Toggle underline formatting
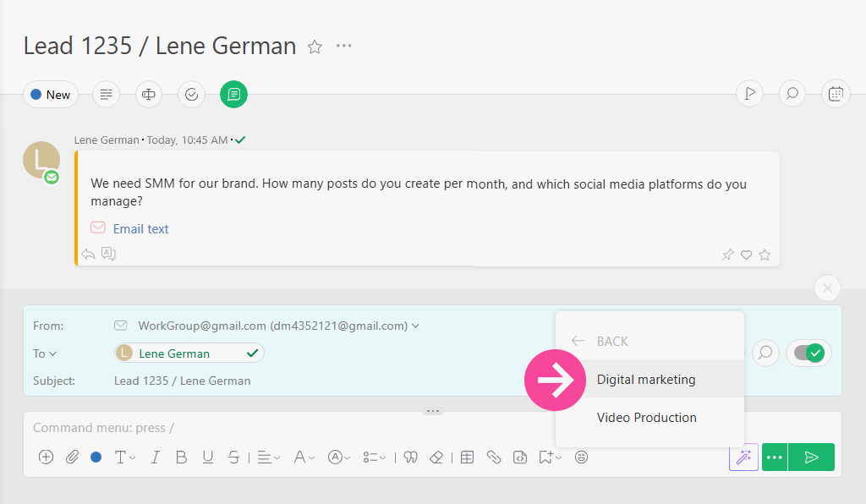866x504 pixels. (208, 457)
